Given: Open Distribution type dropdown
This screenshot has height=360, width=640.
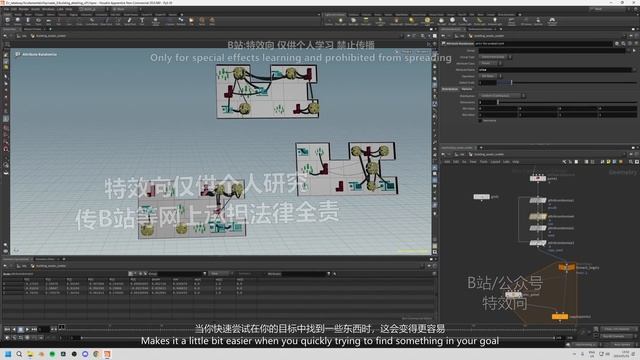Looking at the screenshot, I should (x=502, y=96).
